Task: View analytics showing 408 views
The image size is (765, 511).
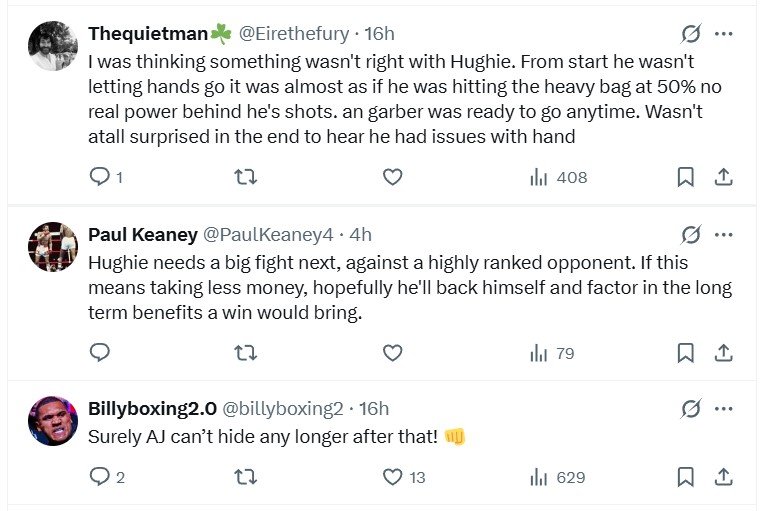Action: (558, 177)
